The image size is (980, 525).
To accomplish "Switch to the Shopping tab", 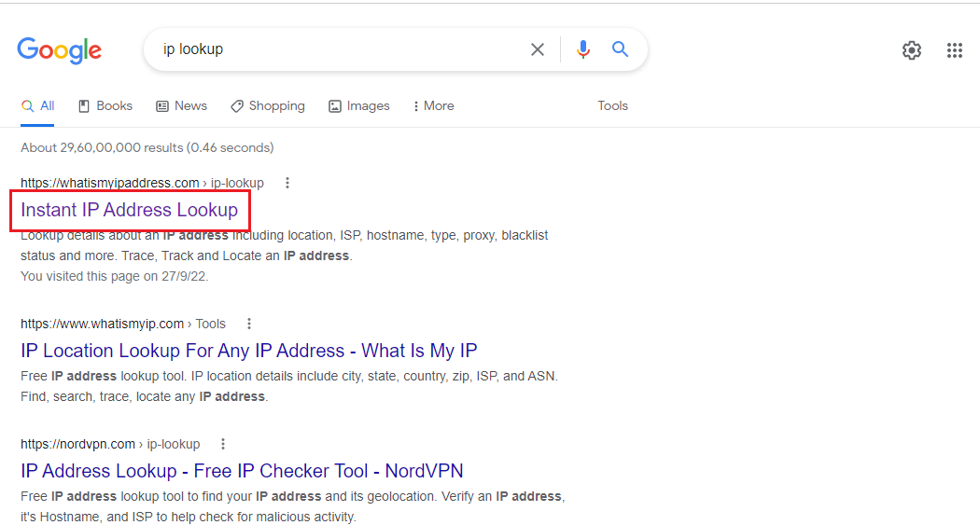I will tap(268, 106).
